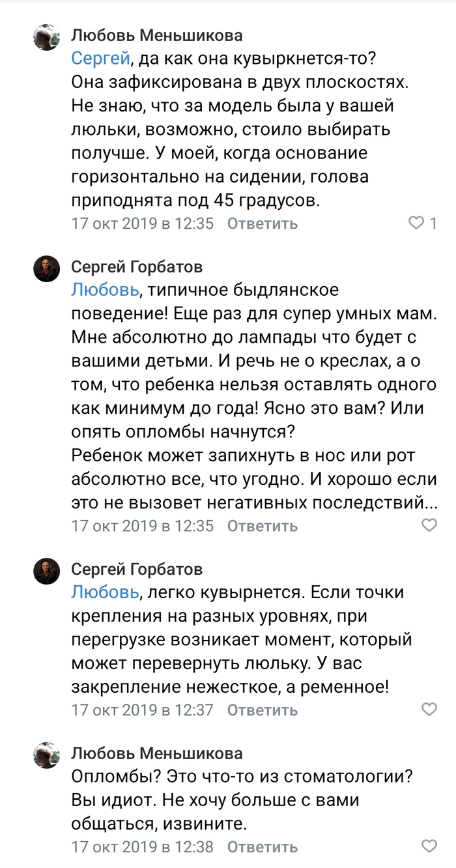Tap Любовь Меньшикова's avatar on last comment
This screenshot has width=456, height=868.
pyautogui.click(x=47, y=756)
